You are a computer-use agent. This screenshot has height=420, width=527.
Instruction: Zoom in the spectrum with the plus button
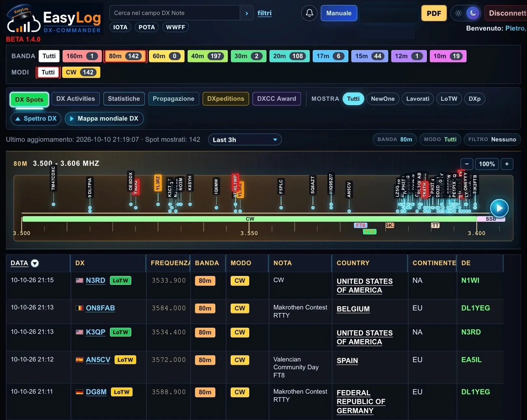[507, 164]
